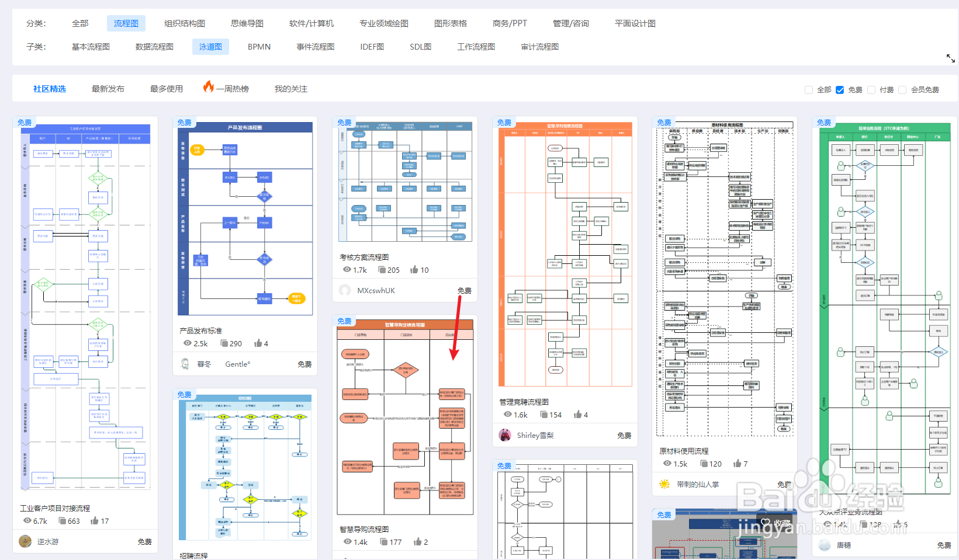This screenshot has height=560, width=959.
Task: Open the BPMN subcategory tab
Action: pos(258,46)
